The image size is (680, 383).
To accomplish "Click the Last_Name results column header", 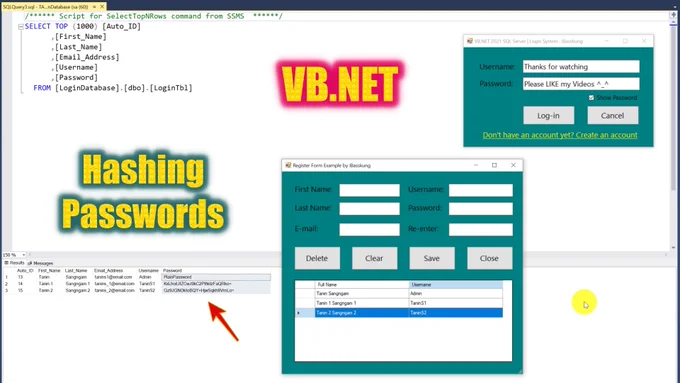I will (x=76, y=271).
